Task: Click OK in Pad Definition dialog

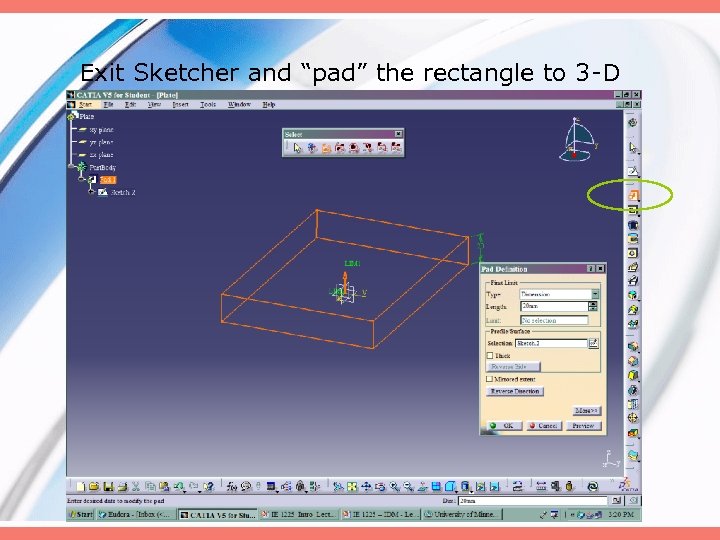Action: pyautogui.click(x=503, y=426)
